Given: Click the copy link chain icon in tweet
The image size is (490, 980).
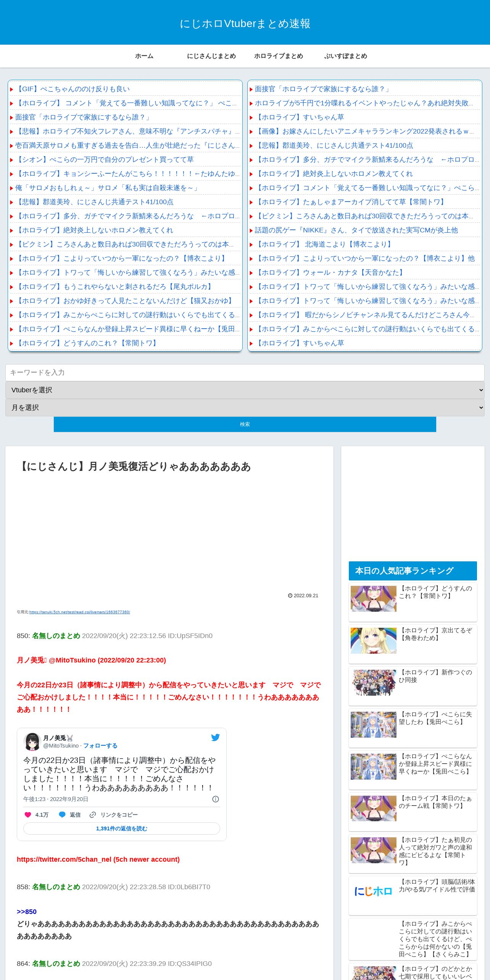Looking at the screenshot, I should [92, 815].
